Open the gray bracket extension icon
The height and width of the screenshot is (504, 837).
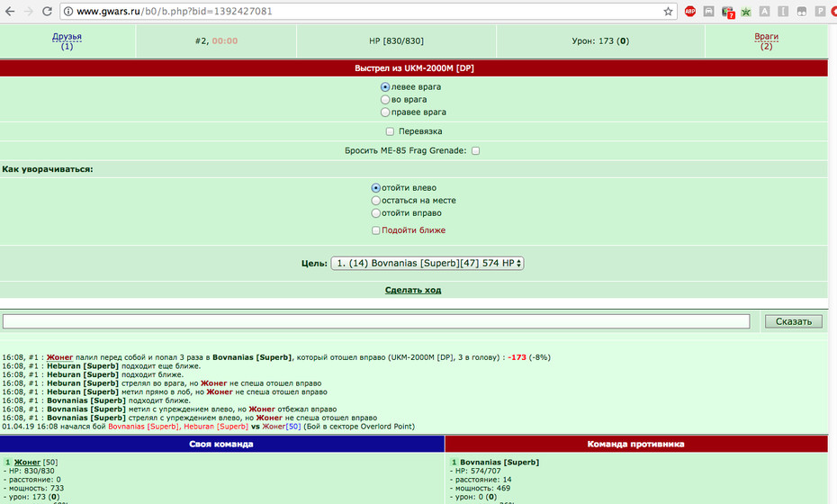pyautogui.click(x=783, y=11)
